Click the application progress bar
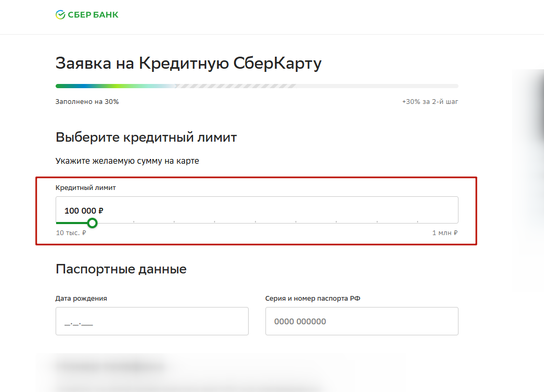Viewport: 544px width, 392px height. pos(257,86)
